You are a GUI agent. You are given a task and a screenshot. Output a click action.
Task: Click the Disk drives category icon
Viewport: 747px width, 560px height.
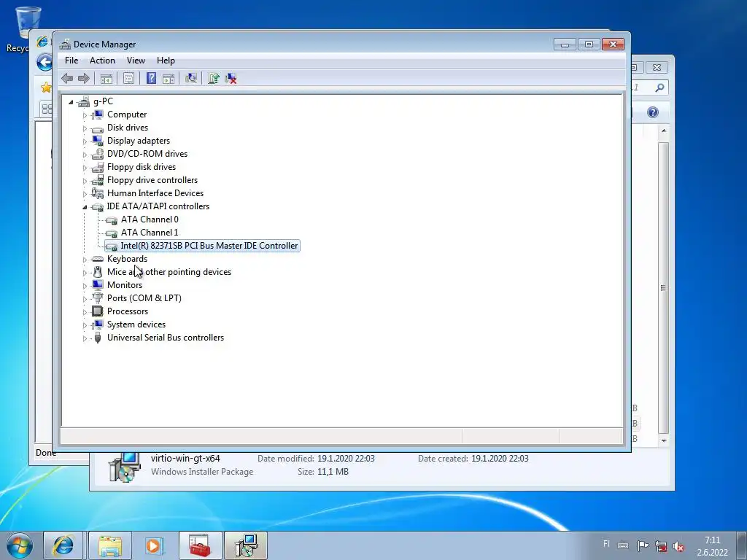97,128
